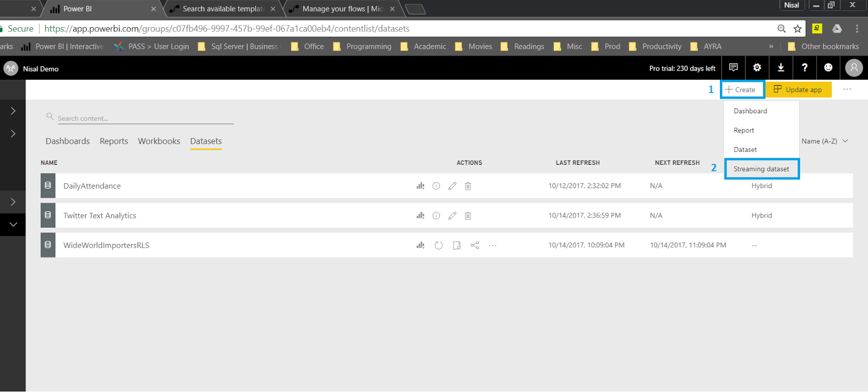This screenshot has width=868, height=392.
Task: Click the browser address bar URL
Action: tap(227, 29)
